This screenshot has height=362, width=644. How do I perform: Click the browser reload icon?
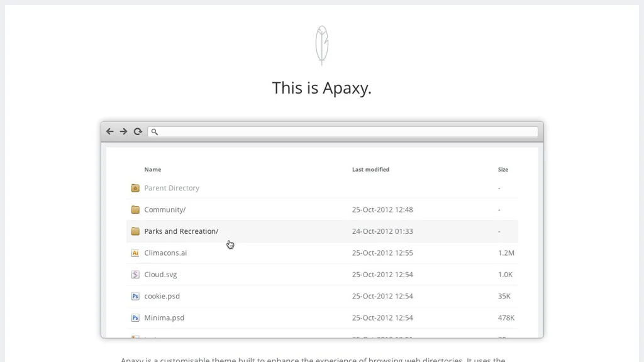coord(137,131)
